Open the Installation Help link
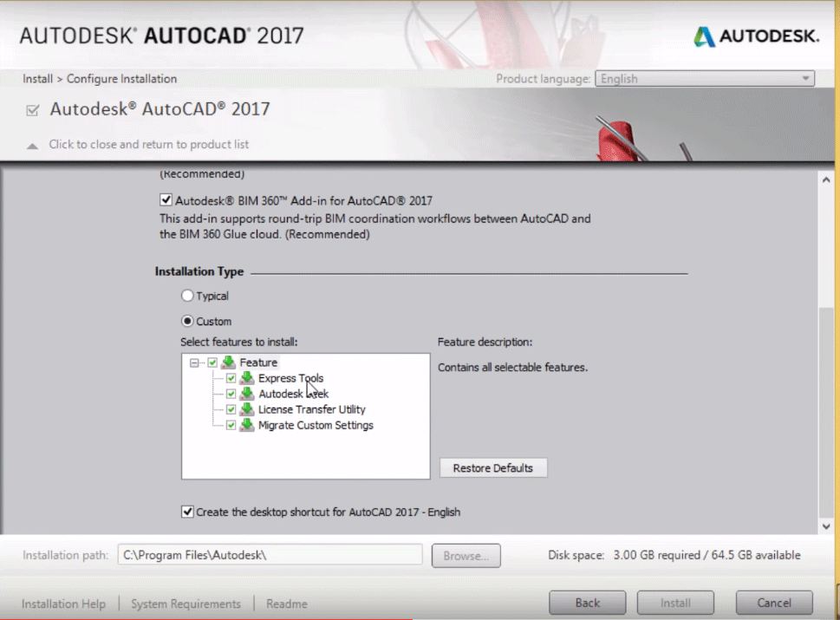840x620 pixels. coord(63,604)
